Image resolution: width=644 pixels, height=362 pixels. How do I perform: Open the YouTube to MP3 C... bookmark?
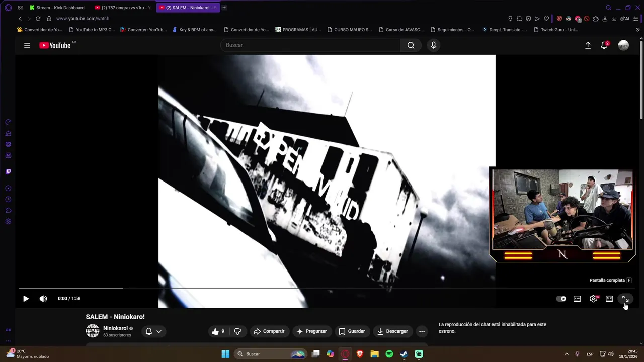[92, 30]
